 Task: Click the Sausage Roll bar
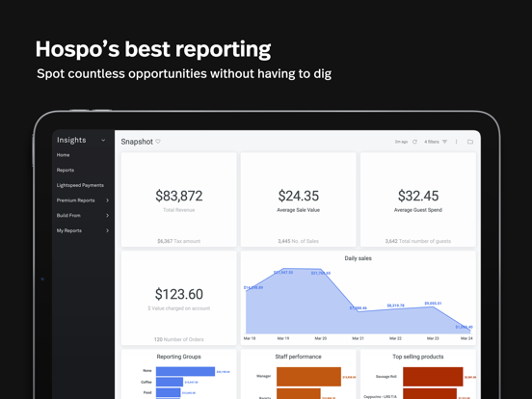(433, 377)
